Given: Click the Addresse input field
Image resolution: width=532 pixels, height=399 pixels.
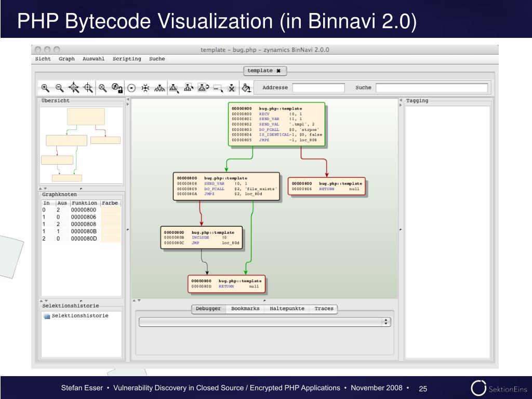Looking at the screenshot, I should coord(318,88).
